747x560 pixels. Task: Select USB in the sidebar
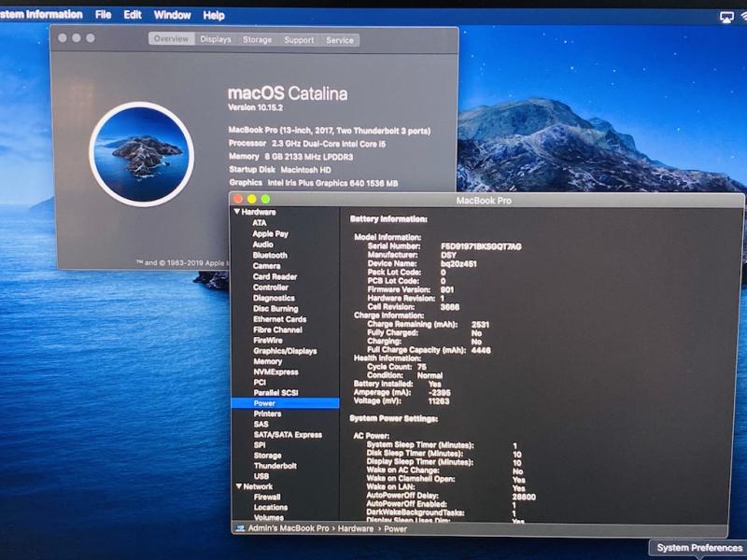261,476
